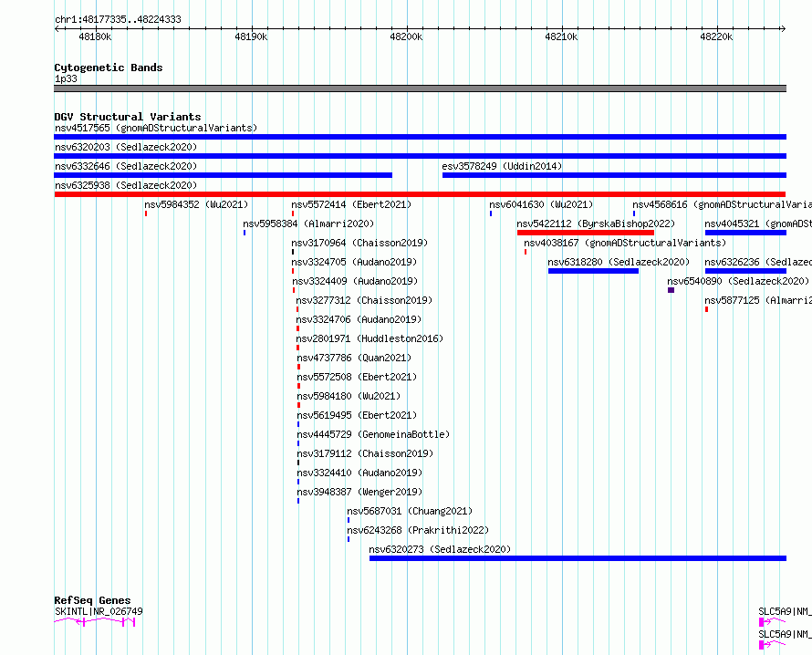Open nsv5572414 (Ebert2021) variant
Image resolution: width=812 pixels, height=655 pixels.
[351, 204]
